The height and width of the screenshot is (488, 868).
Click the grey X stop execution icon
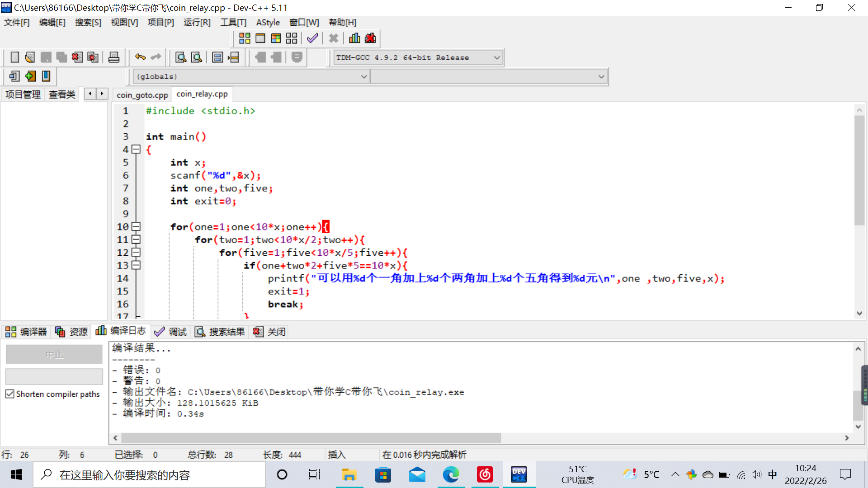tap(334, 38)
